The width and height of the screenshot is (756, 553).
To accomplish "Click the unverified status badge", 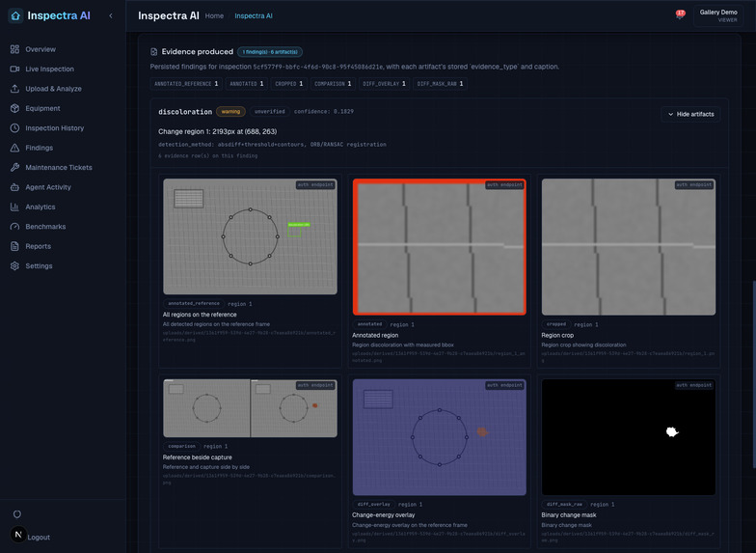I will [270, 112].
